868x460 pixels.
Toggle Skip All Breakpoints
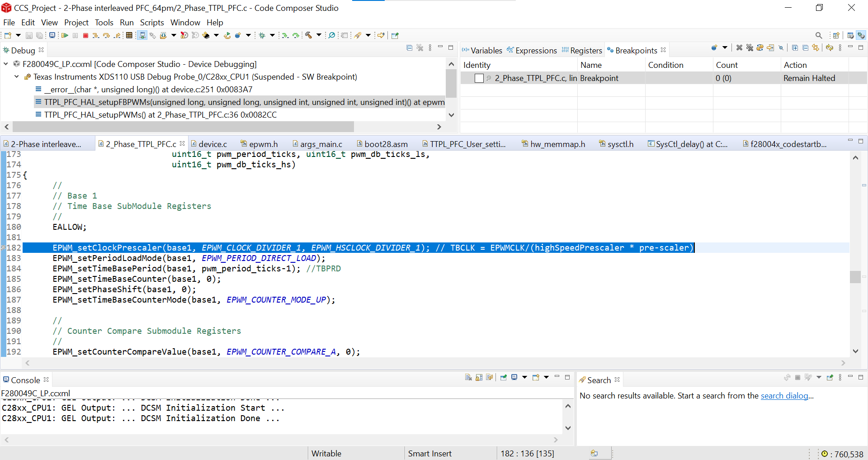[781, 47]
